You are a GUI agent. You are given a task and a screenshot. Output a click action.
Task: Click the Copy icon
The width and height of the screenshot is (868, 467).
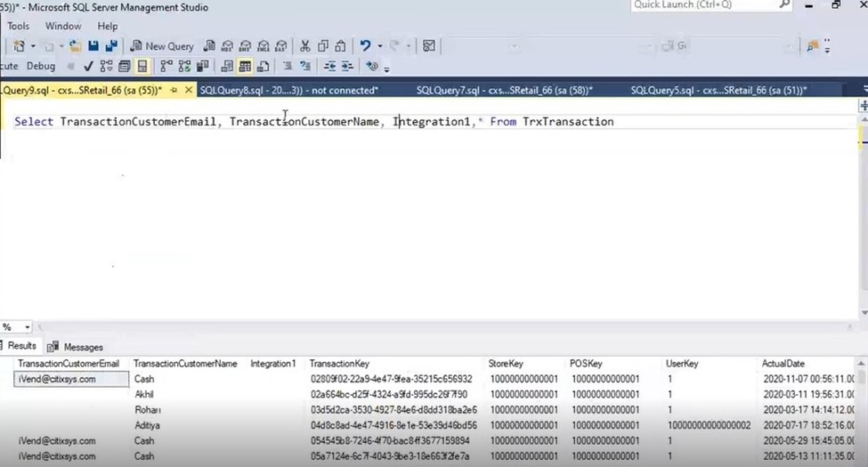[323, 46]
